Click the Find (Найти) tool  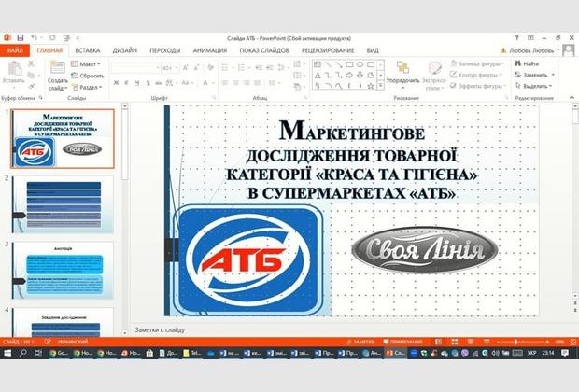(x=525, y=63)
